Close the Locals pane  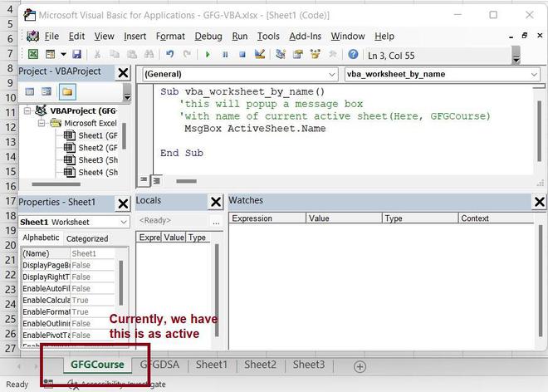pos(216,202)
